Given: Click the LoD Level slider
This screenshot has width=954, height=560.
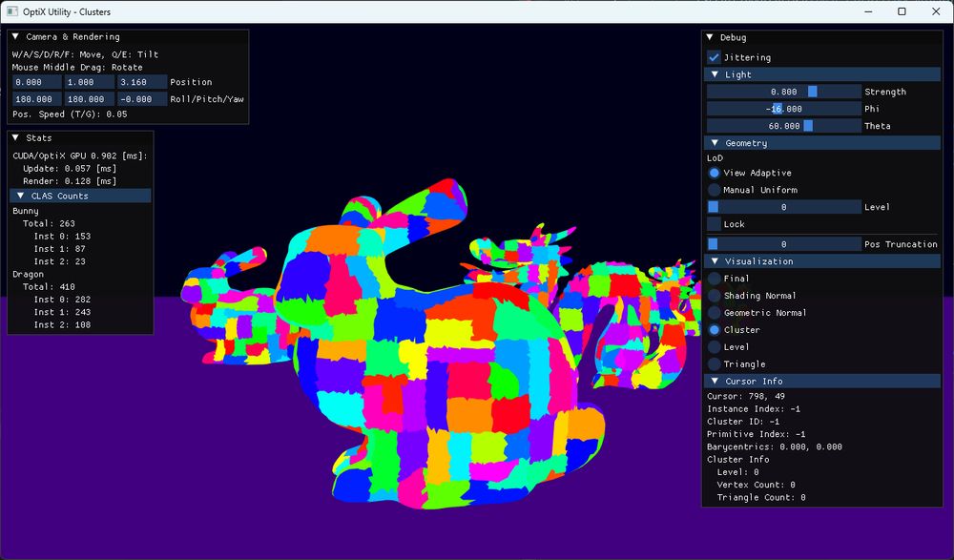Looking at the screenshot, I should tap(783, 207).
